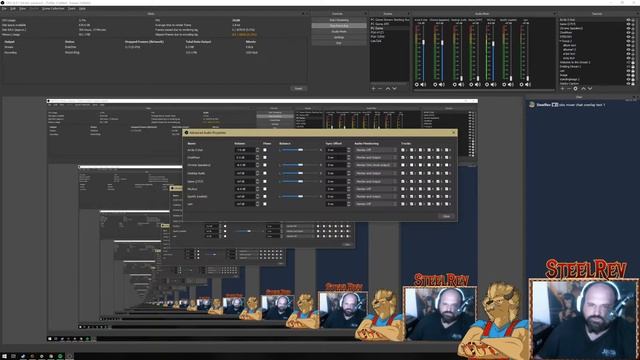Toggle track 1 checkbox for Arctis 5 Chat row
The width and height of the screenshot is (640, 360).
402,150
